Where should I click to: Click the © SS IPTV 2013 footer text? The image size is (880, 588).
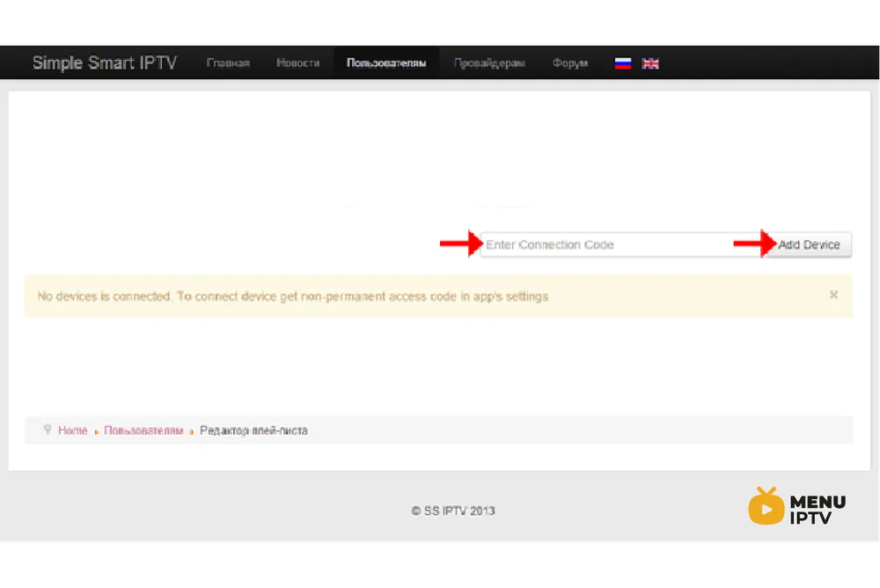tap(453, 511)
